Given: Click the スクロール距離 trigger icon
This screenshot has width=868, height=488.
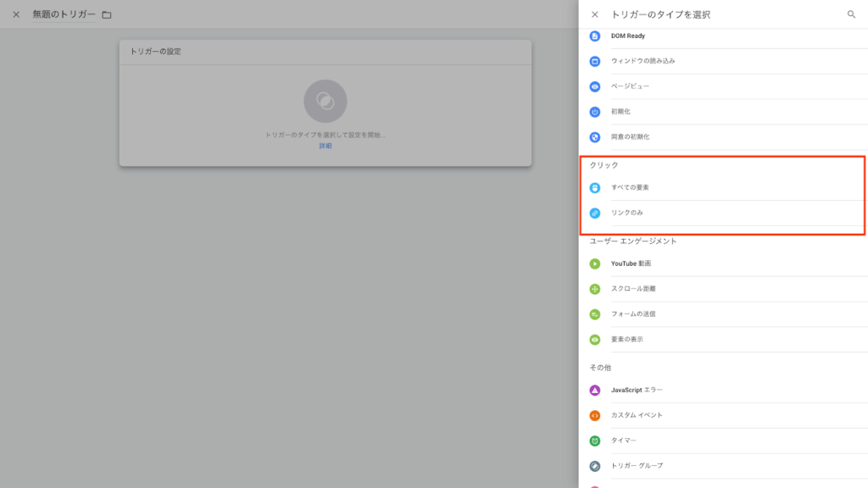Looking at the screenshot, I should click(595, 289).
